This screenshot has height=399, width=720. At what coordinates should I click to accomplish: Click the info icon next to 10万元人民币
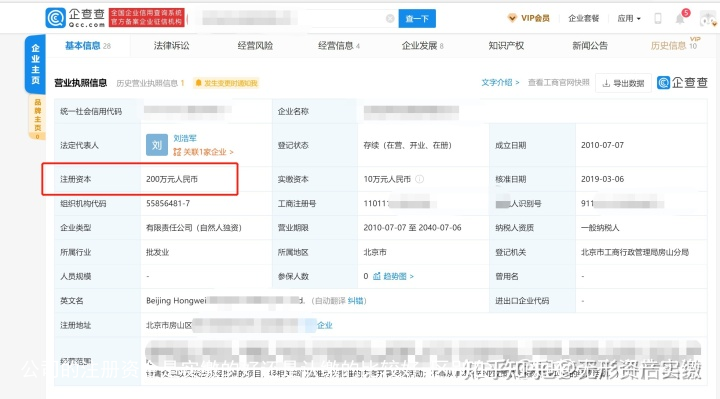419,179
